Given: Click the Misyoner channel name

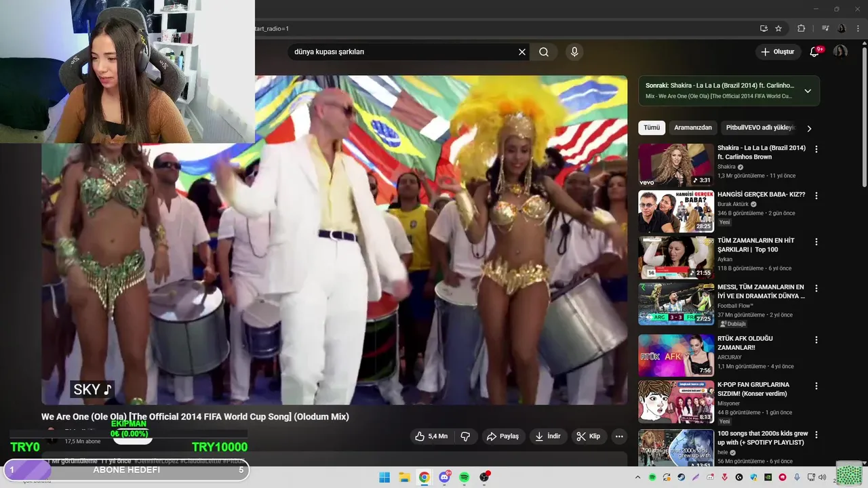Looking at the screenshot, I should (729, 403).
